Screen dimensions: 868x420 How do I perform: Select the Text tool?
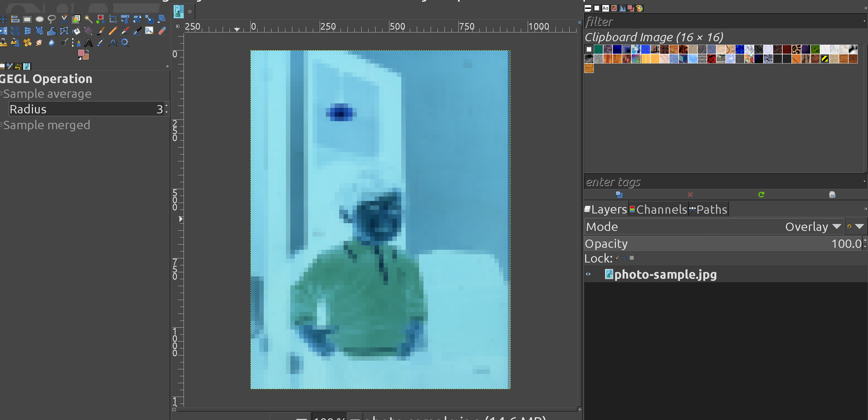[x=88, y=43]
